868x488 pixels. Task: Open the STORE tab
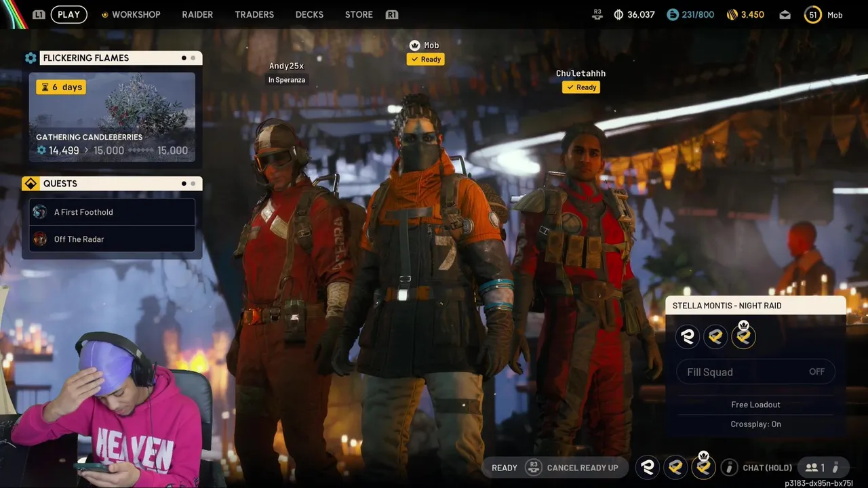(x=359, y=14)
